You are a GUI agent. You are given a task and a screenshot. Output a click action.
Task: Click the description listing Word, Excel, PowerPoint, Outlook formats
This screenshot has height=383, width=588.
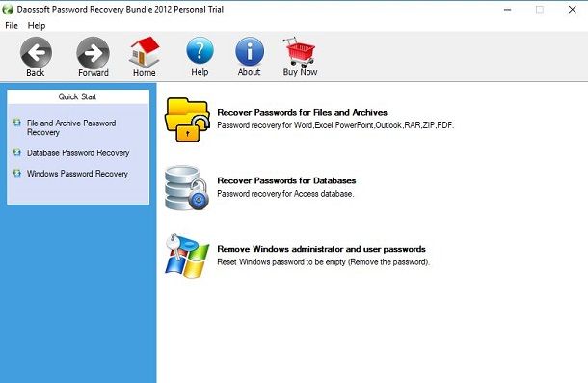335,125
